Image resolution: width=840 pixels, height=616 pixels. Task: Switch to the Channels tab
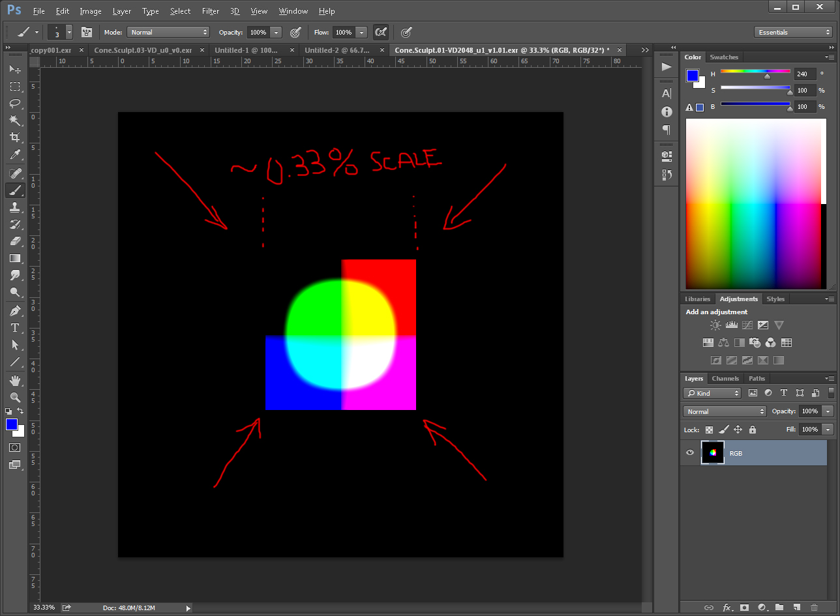pyautogui.click(x=725, y=378)
